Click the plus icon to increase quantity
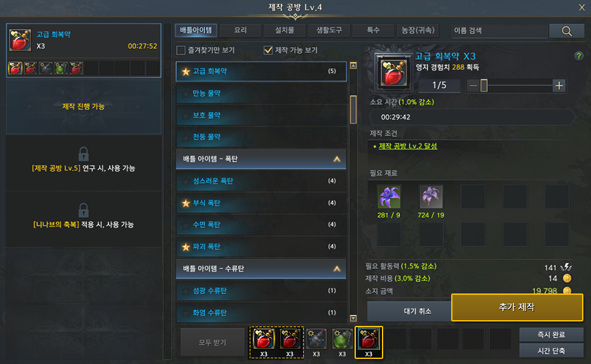The height and width of the screenshot is (364, 591). pyautogui.click(x=559, y=86)
